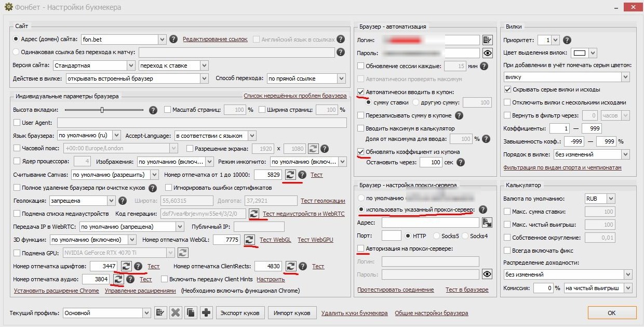Open help for use specified proxy server

[483, 210]
